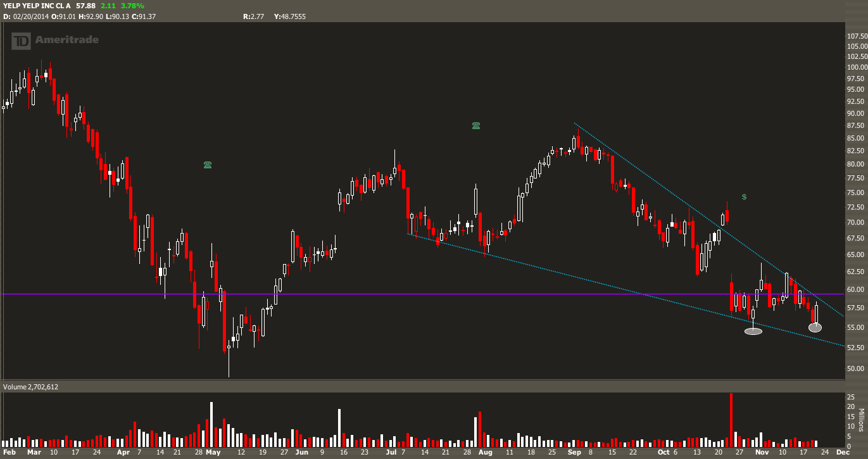
Task: Click the 52.50 price axis label
Action: [857, 348]
